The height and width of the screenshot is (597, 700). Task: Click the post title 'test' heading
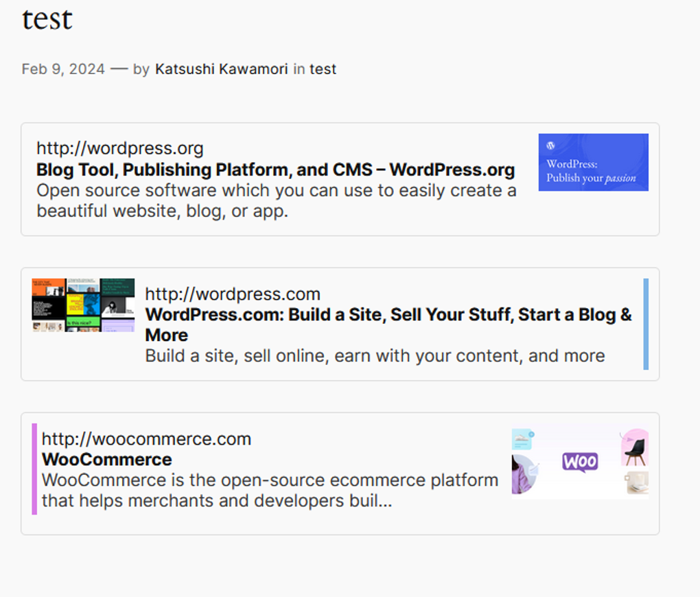(46, 19)
